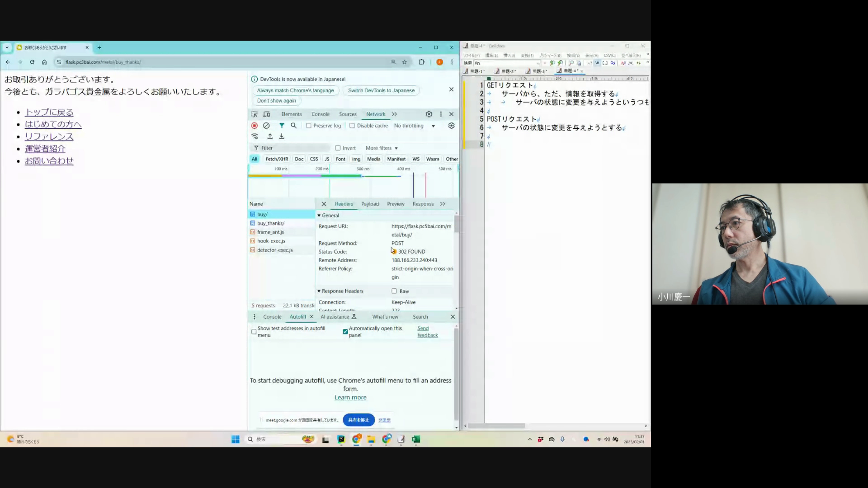Open DevTools settings gear
Viewport: 868px width, 488px height.
click(429, 114)
